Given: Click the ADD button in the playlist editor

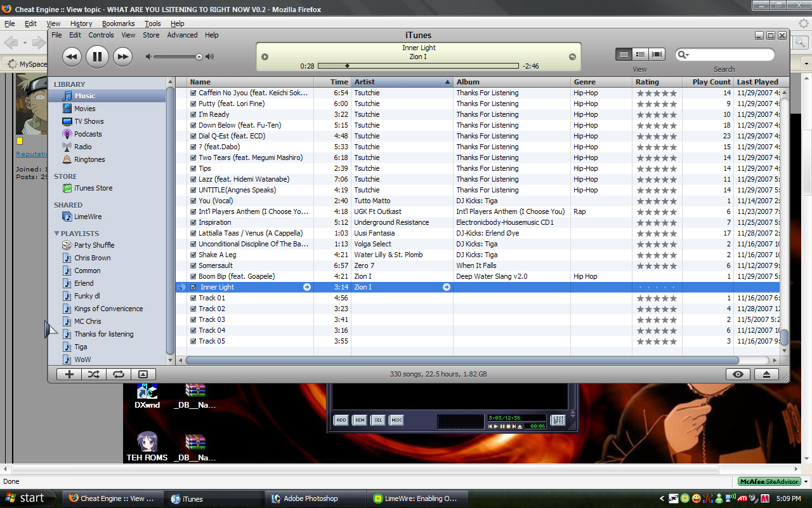Looking at the screenshot, I should click(341, 420).
